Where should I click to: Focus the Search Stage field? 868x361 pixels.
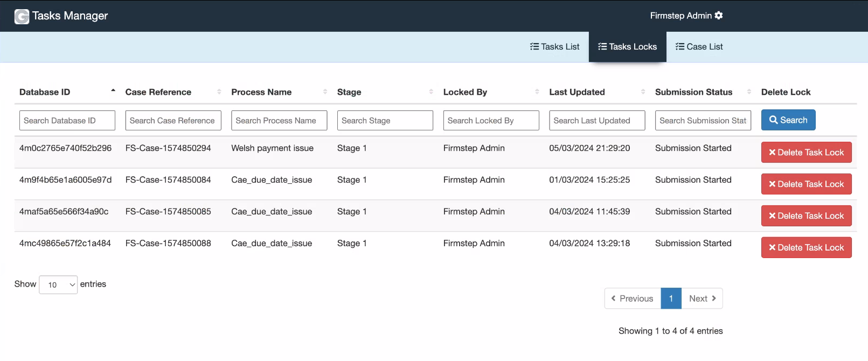[x=385, y=121]
